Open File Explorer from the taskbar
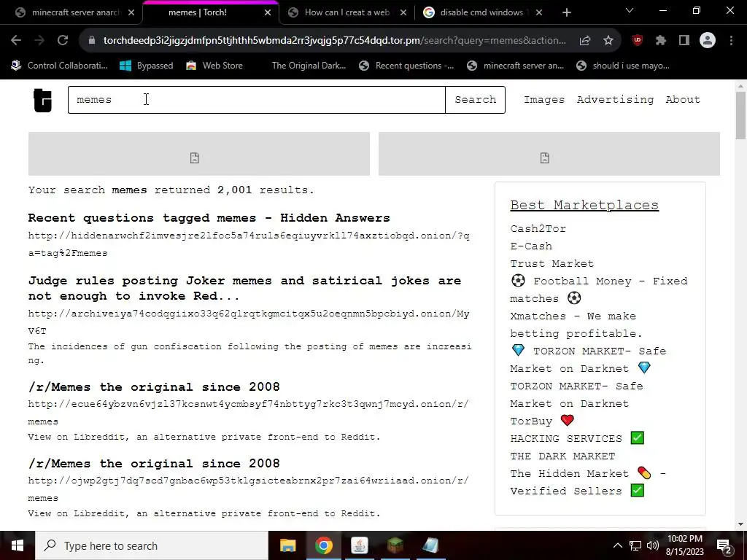 pyautogui.click(x=287, y=545)
